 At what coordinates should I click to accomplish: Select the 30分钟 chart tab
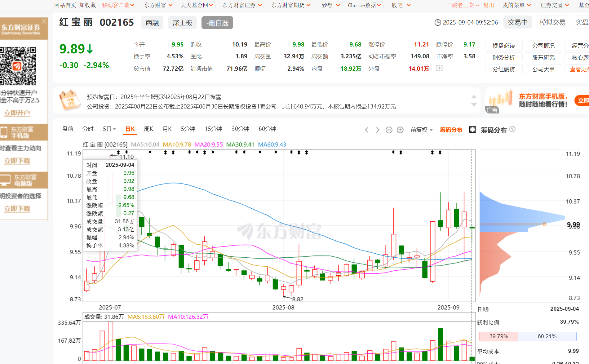(240, 129)
